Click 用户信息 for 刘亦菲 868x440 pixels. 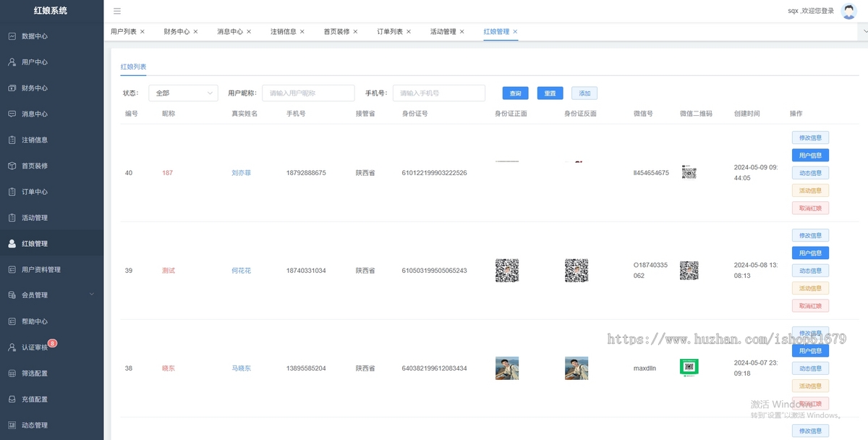pyautogui.click(x=810, y=155)
